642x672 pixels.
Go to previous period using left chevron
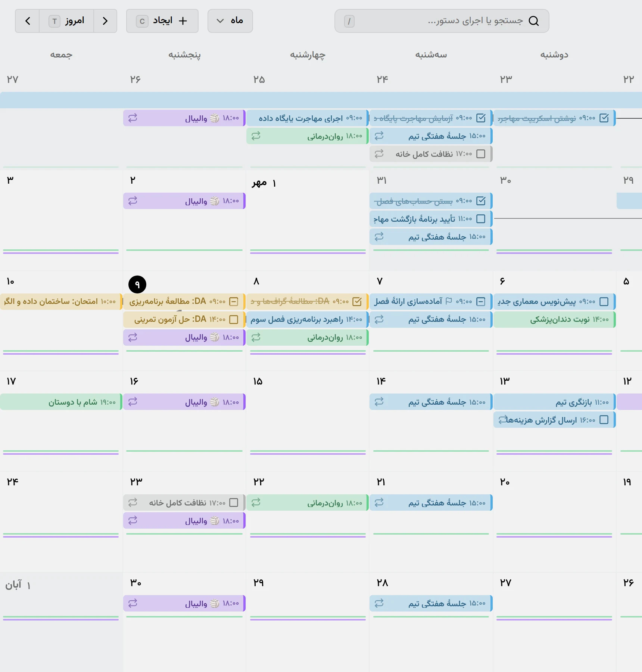pyautogui.click(x=27, y=21)
